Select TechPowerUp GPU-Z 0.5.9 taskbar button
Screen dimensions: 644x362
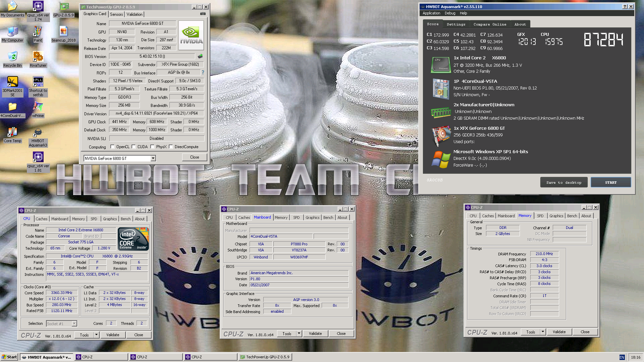[x=265, y=357]
